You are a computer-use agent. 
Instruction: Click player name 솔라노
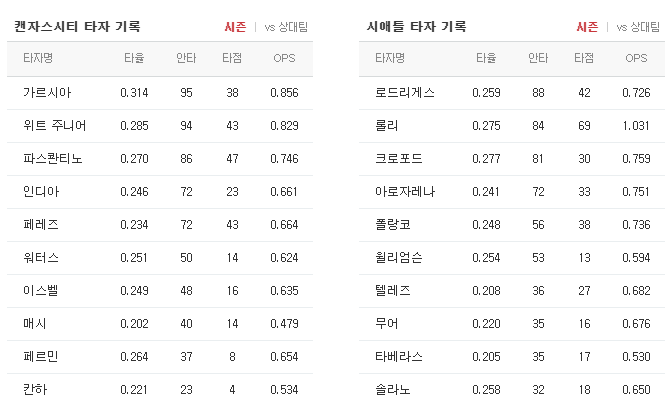(x=393, y=389)
